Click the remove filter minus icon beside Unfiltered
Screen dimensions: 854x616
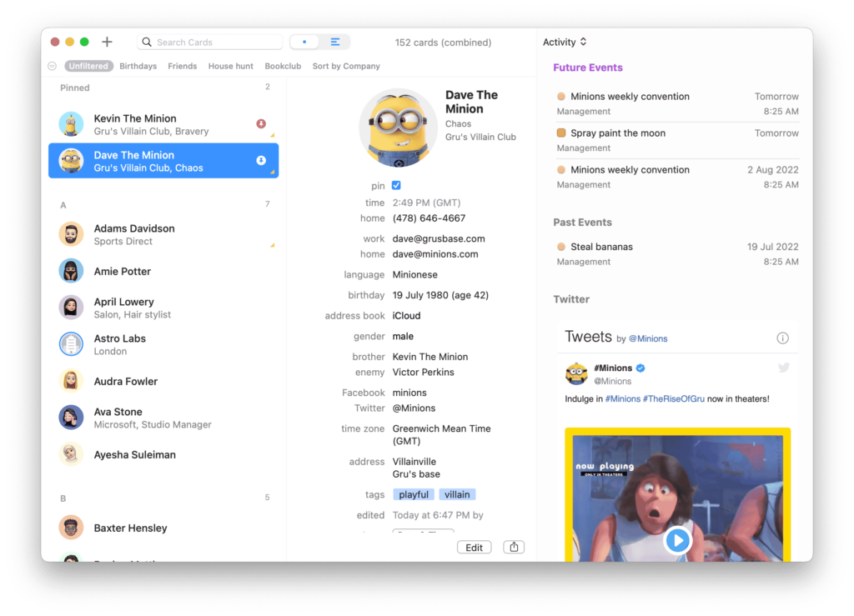tap(51, 65)
